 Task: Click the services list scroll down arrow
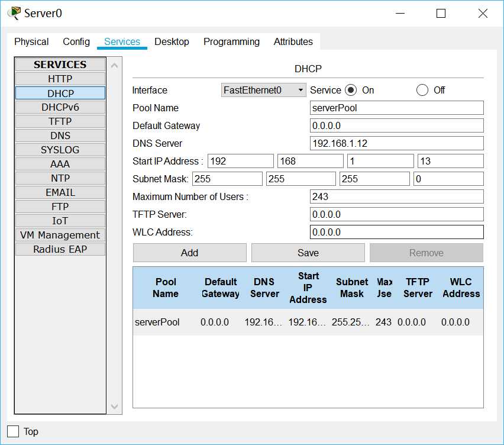(114, 407)
